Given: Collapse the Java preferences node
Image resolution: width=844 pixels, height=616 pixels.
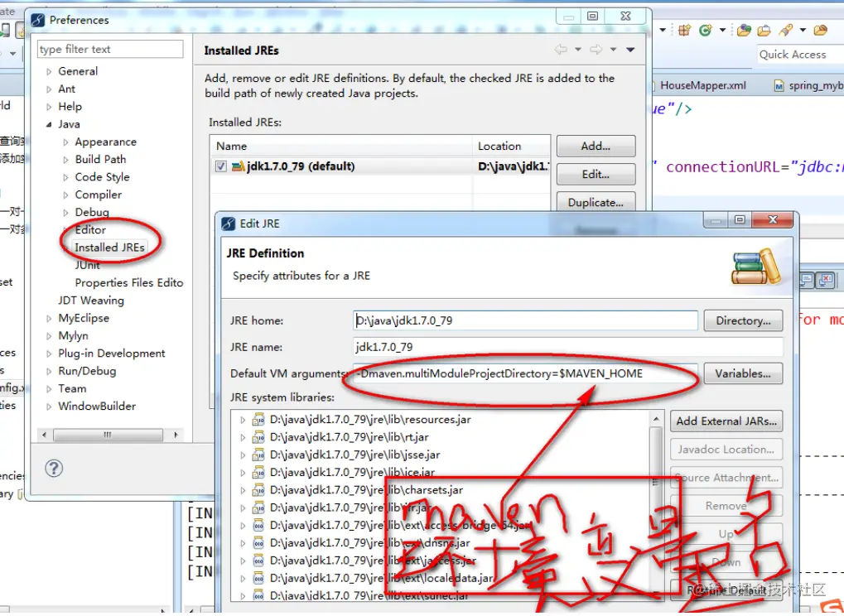Looking at the screenshot, I should [x=49, y=124].
